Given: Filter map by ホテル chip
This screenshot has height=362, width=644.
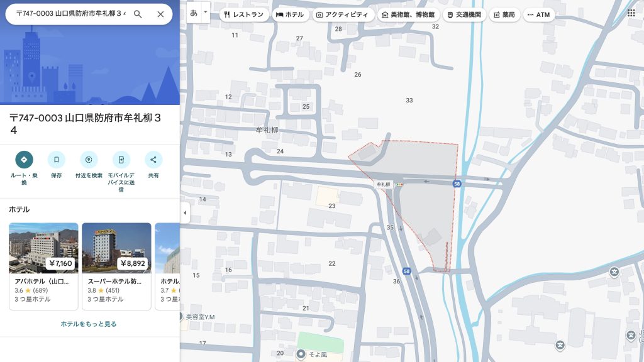Looking at the screenshot, I should (x=290, y=14).
